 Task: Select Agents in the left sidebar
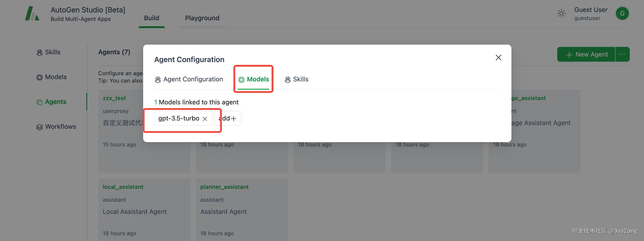tap(52, 102)
